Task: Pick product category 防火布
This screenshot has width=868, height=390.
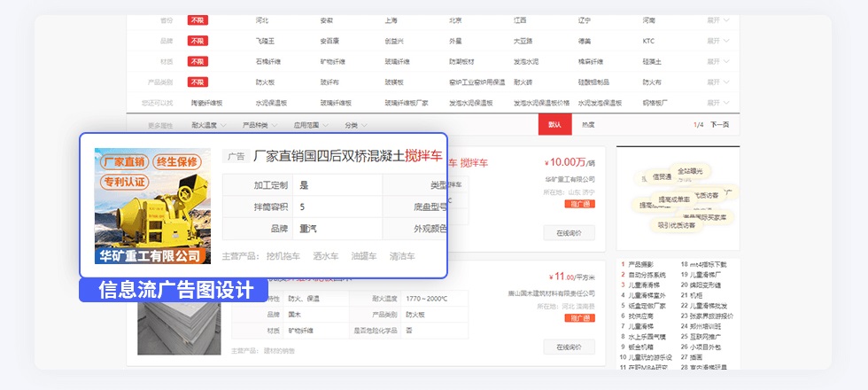Action: 652,82
